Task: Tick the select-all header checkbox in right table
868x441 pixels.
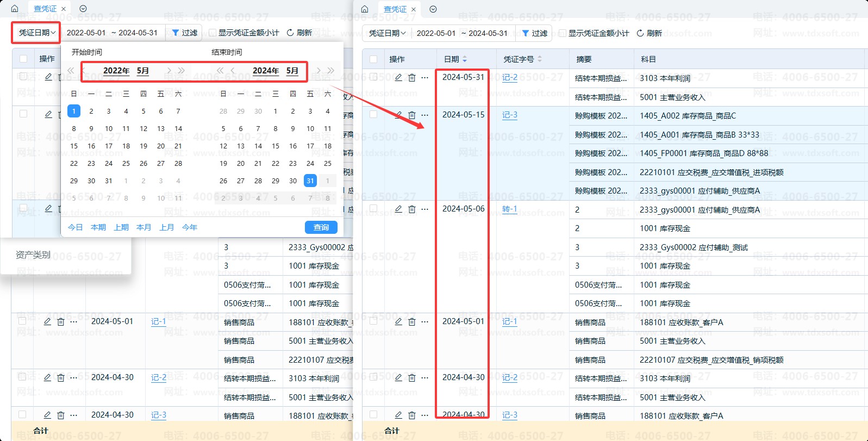Action: 373,59
